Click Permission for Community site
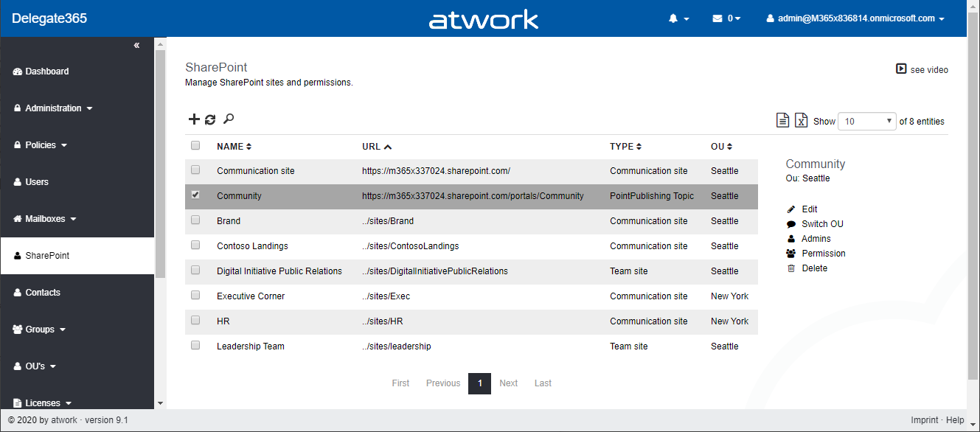980x432 pixels. click(823, 254)
